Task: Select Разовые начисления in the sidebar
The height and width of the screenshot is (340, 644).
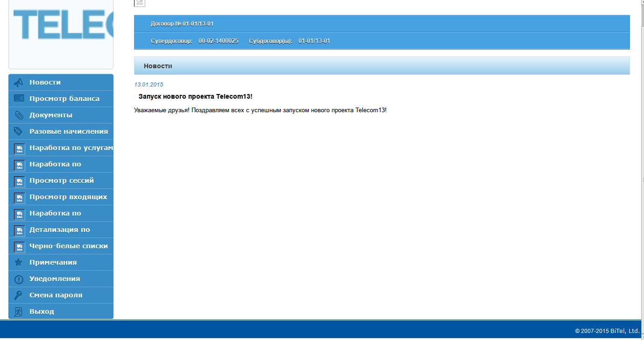Action: [x=61, y=131]
